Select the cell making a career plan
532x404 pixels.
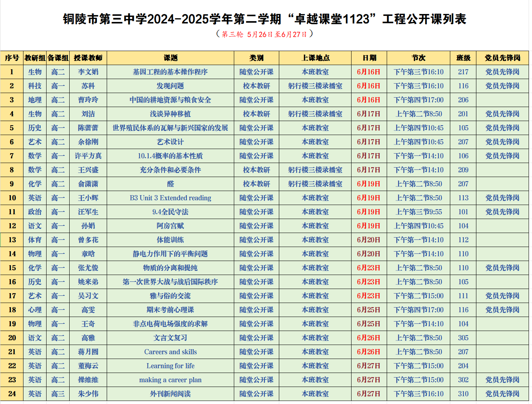coord(170,380)
